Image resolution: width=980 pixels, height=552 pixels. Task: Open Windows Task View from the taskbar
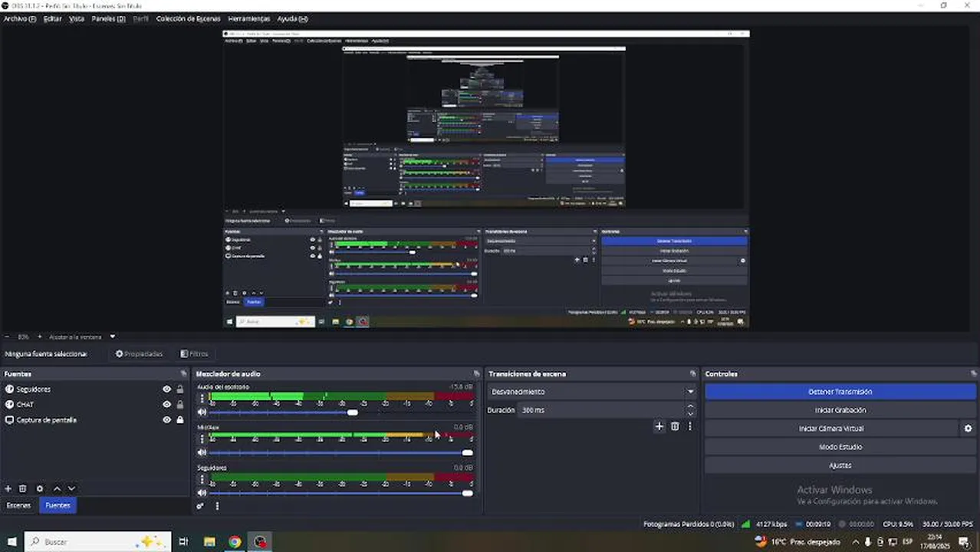[x=183, y=541]
